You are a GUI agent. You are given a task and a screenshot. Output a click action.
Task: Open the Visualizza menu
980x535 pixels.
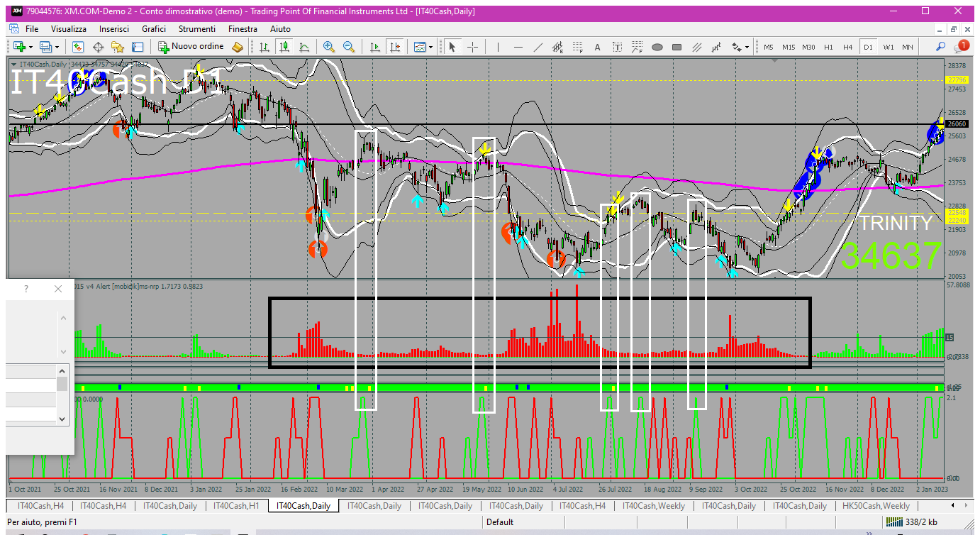pos(69,29)
